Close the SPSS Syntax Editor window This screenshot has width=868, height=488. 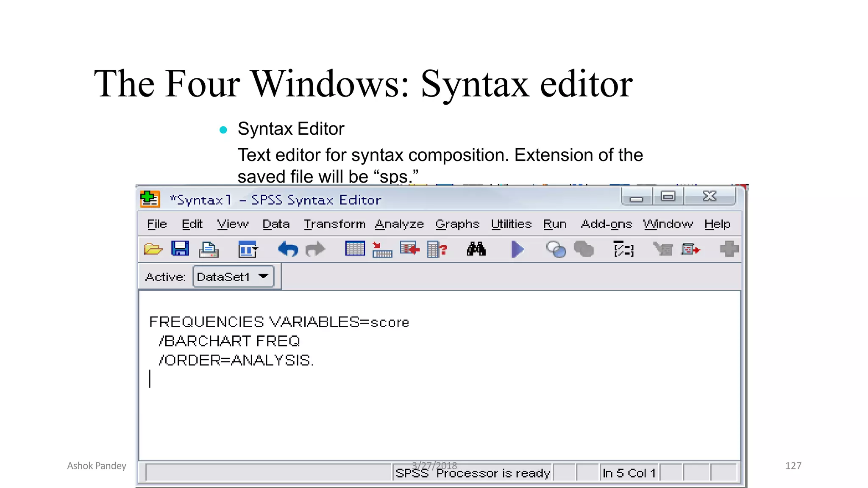pos(709,197)
